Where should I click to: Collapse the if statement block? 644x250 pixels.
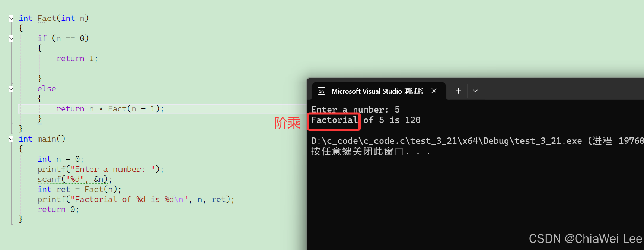pyautogui.click(x=11, y=38)
